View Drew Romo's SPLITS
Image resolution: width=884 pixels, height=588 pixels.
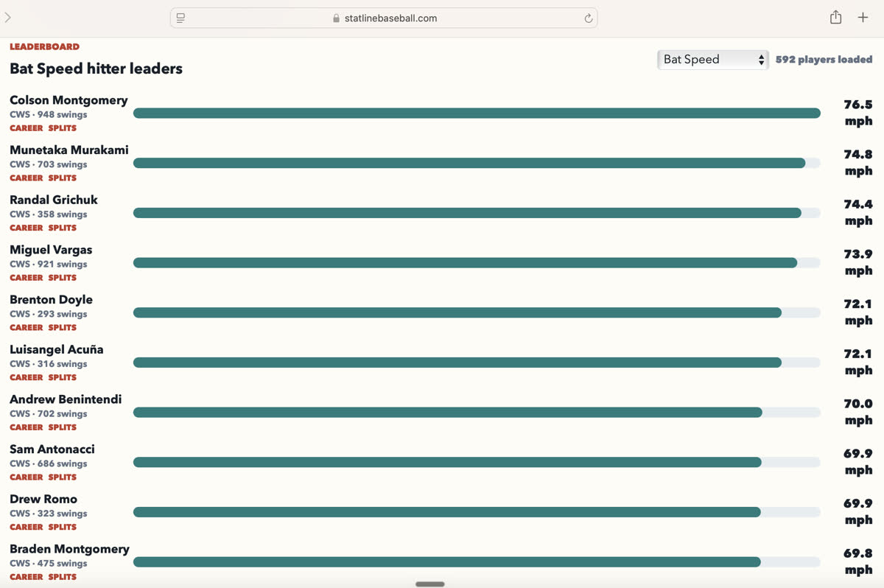[63, 527]
